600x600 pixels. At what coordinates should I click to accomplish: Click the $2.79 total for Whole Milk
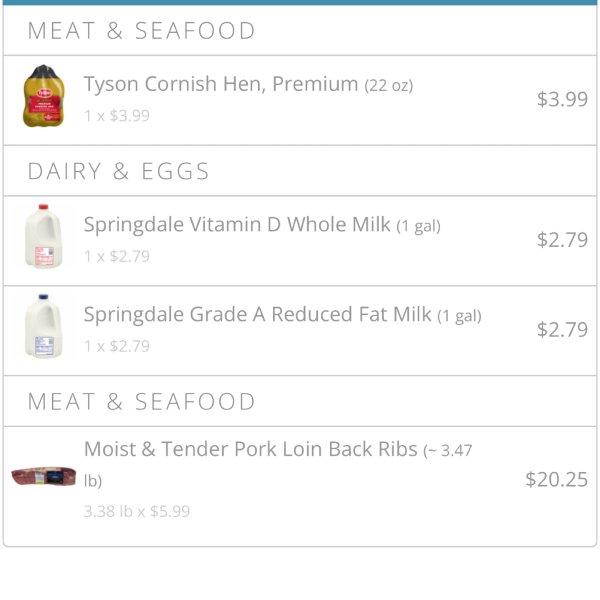(x=562, y=240)
